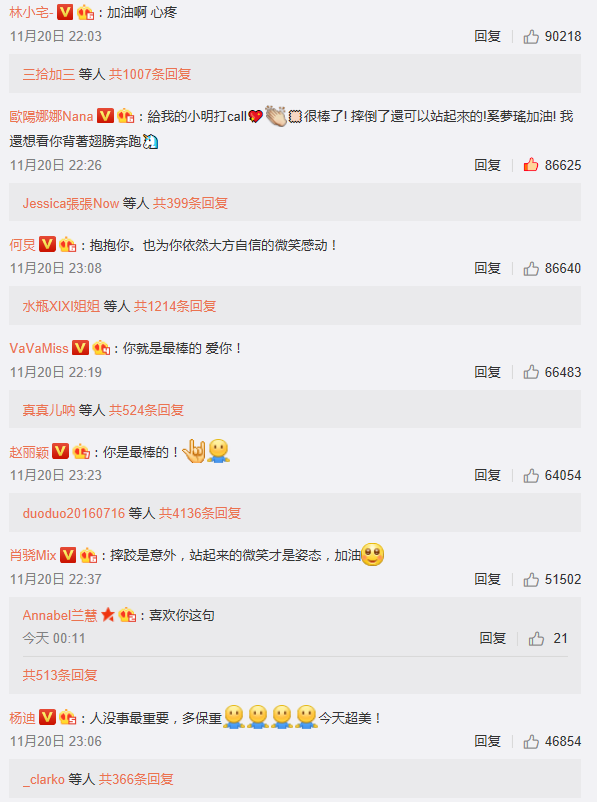The image size is (597, 802).
Task: Reply to 何炅's comment
Action: [487, 268]
